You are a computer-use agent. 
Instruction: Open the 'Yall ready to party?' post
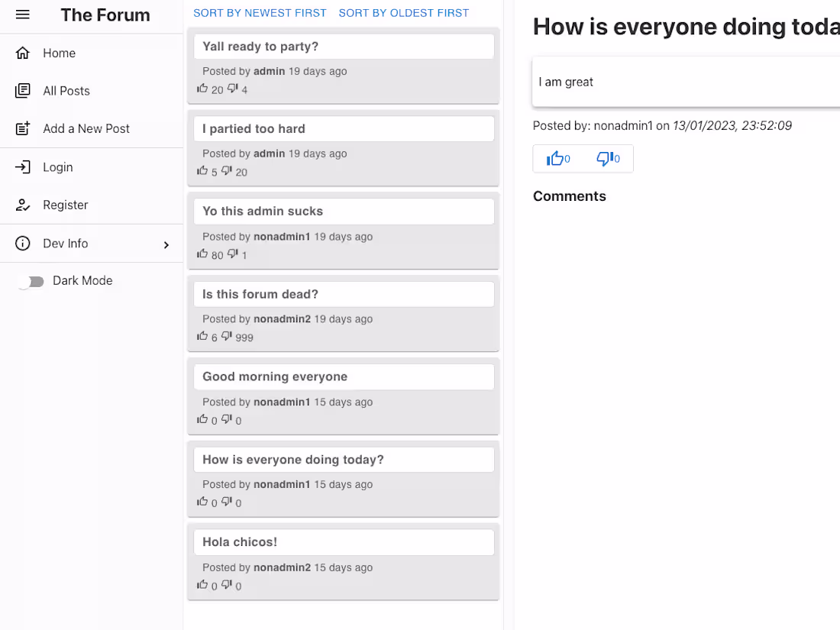point(344,47)
